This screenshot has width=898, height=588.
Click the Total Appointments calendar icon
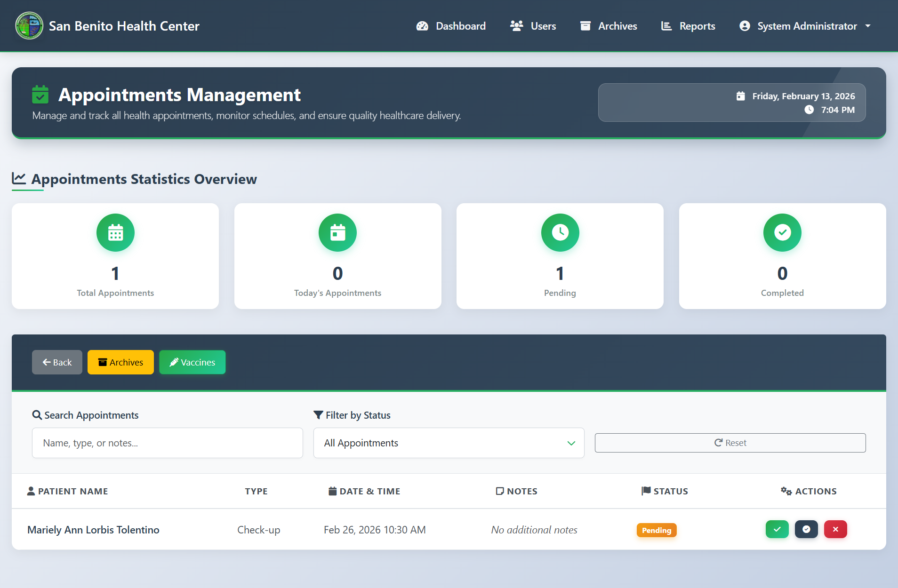coord(115,232)
